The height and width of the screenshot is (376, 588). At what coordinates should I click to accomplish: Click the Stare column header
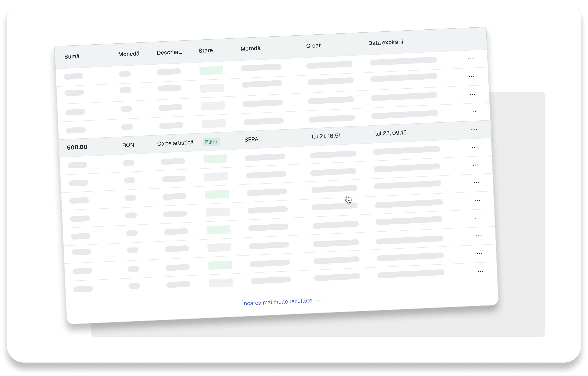206,51
